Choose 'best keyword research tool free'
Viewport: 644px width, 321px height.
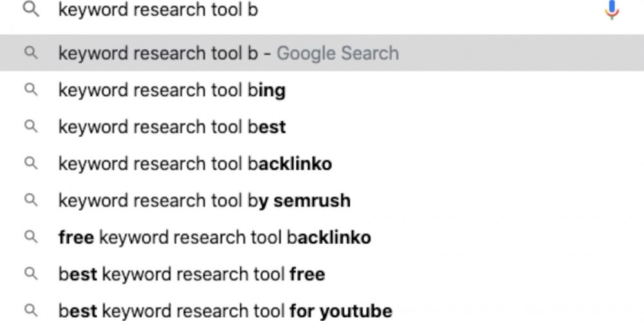point(322,274)
